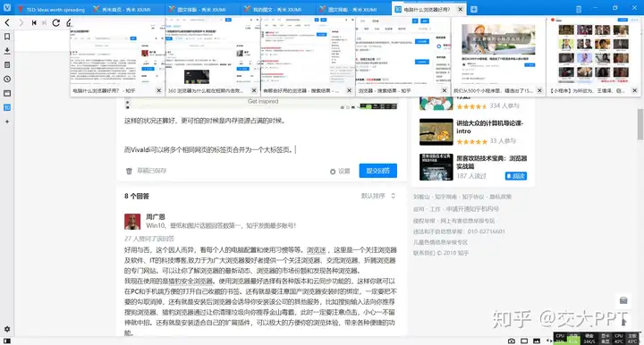Click the blue 提交回答 button
This screenshot has height=345, width=644.
point(377,171)
